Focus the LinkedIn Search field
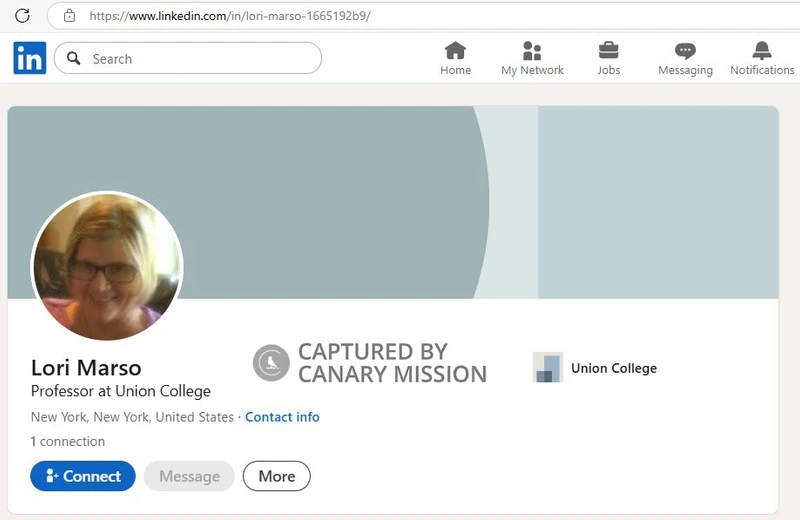 [188, 58]
